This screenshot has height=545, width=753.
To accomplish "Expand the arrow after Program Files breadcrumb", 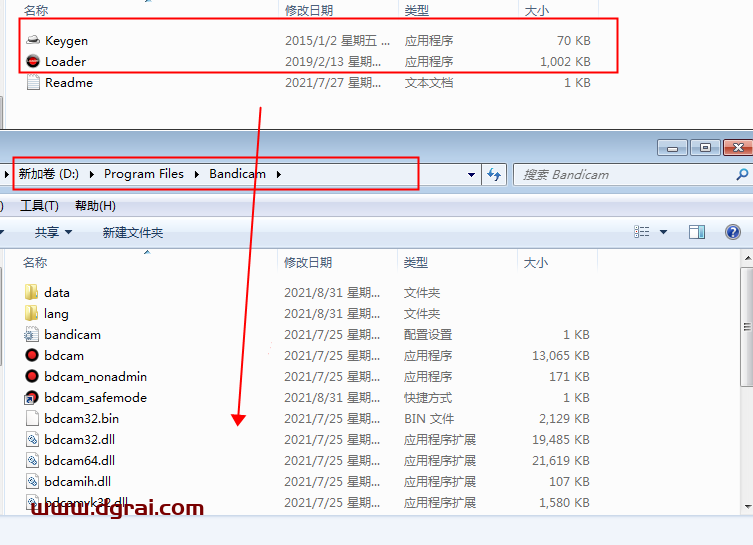I will [x=197, y=174].
